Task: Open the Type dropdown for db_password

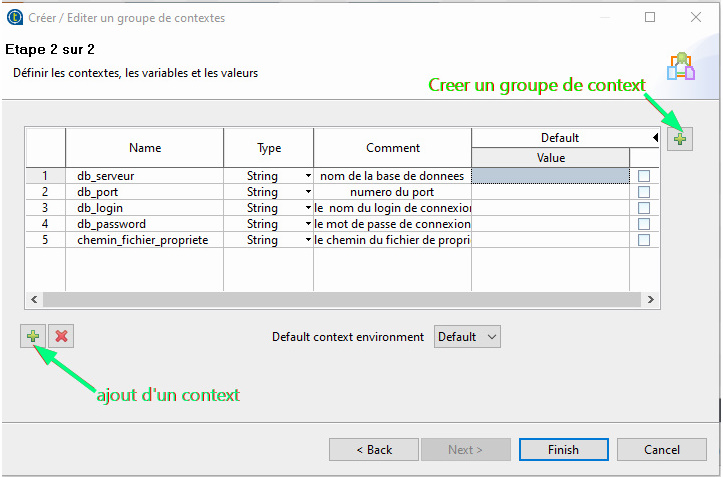Action: (x=308, y=224)
